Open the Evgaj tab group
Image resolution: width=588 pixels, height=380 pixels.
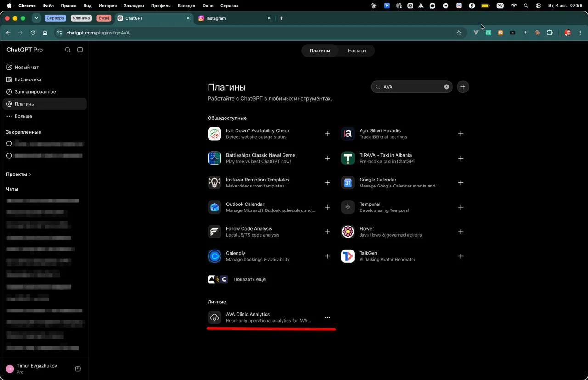[x=103, y=18]
